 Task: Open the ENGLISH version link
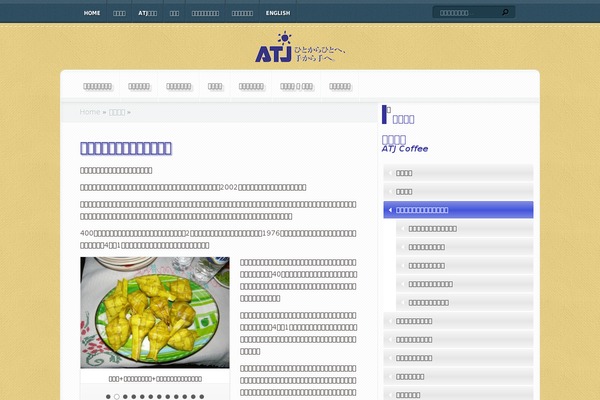[x=278, y=13]
